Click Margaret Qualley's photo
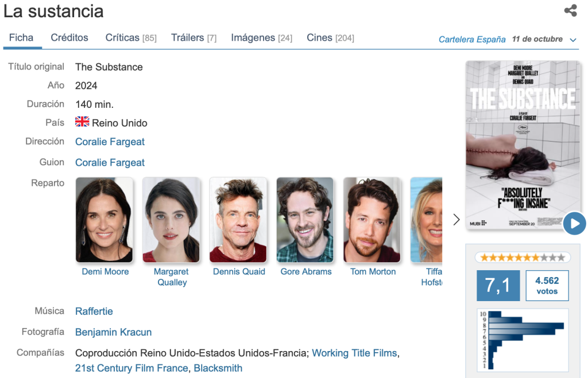This screenshot has width=588, height=378. (171, 220)
